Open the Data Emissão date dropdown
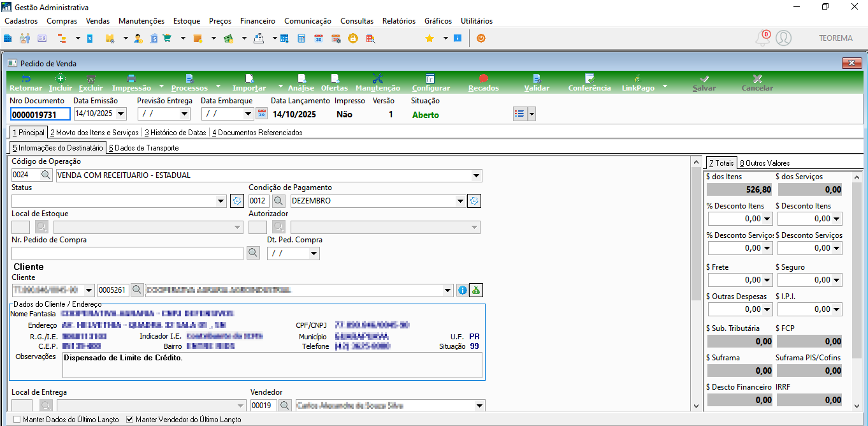Image resolution: width=868 pixels, height=426 pixels. [121, 114]
